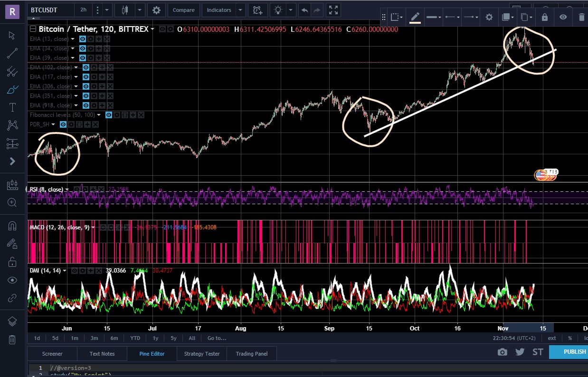The image size is (588, 377).
Task: Open chart settings gear in top toolbar
Action: pyautogui.click(x=156, y=10)
